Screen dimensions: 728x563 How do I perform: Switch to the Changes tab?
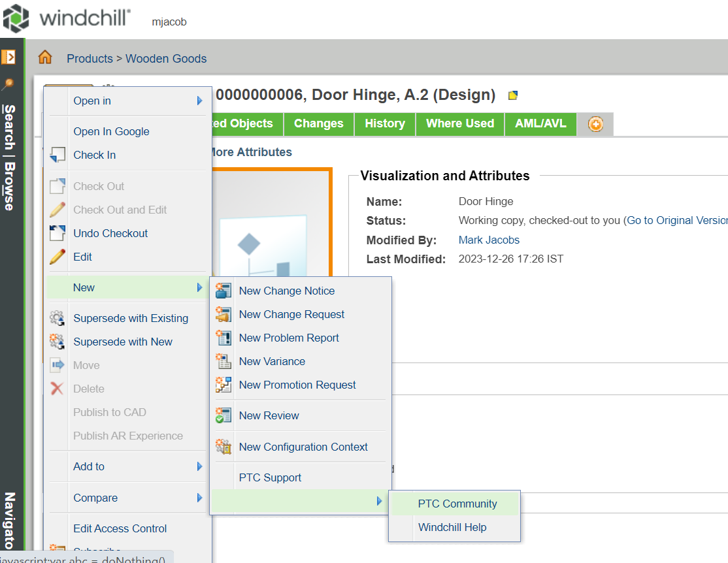point(318,123)
